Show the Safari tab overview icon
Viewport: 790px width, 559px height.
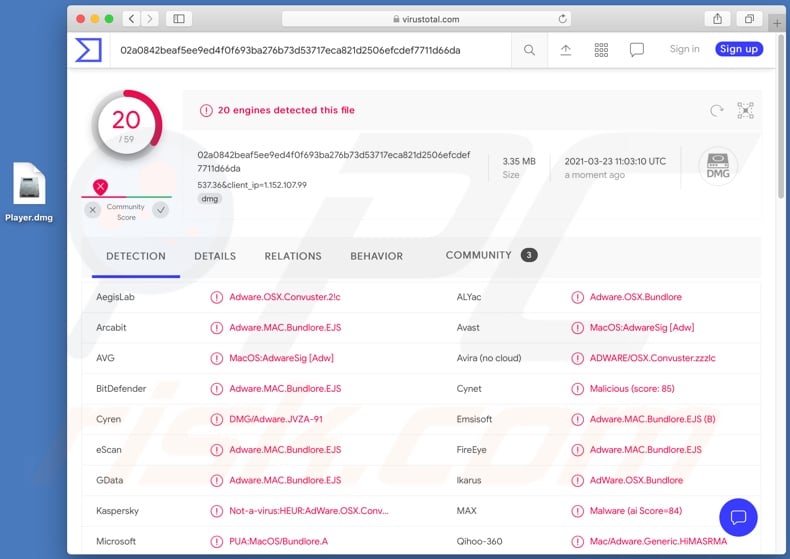[749, 19]
